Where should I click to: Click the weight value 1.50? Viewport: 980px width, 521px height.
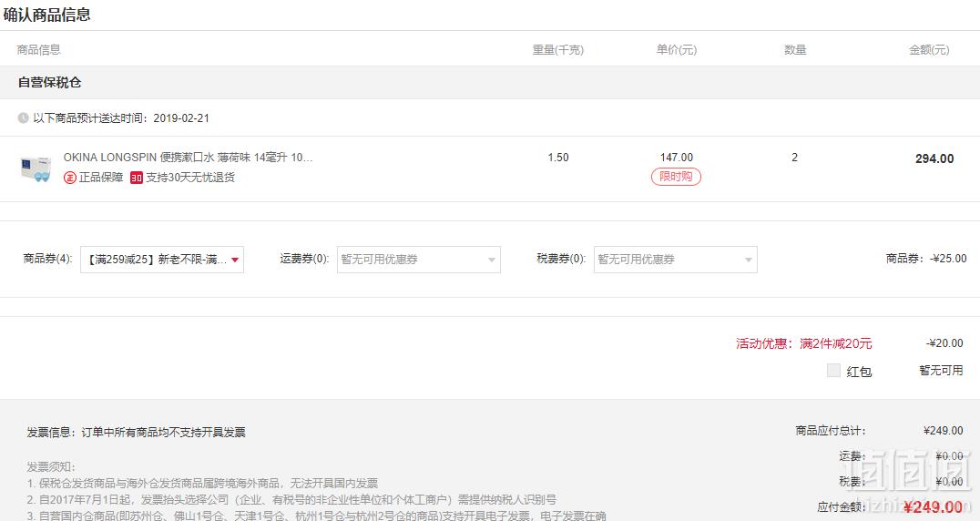558,158
